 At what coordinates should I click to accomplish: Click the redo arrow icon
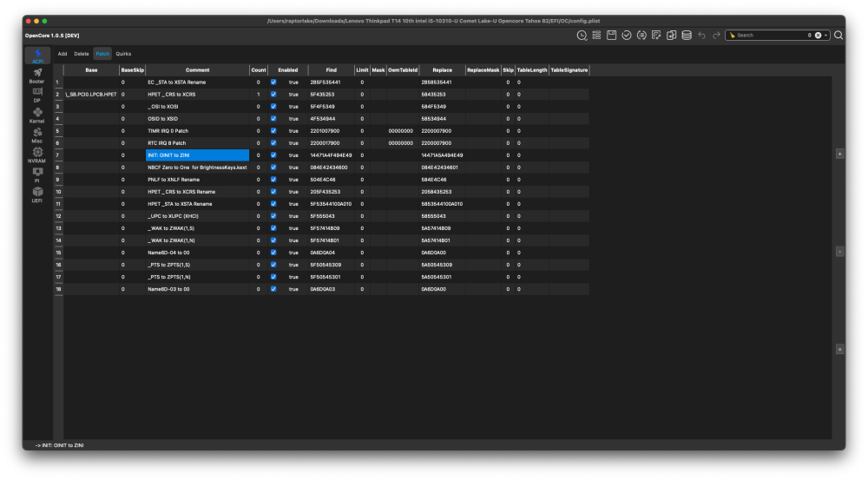716,36
